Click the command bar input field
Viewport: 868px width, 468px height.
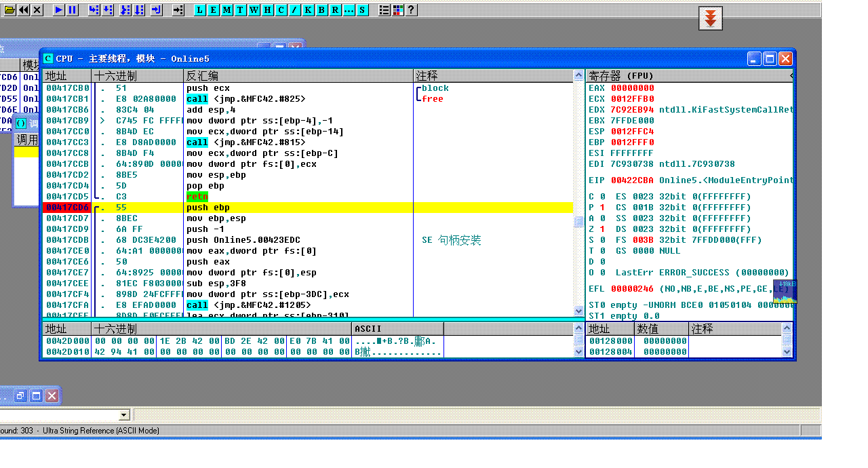coord(60,414)
